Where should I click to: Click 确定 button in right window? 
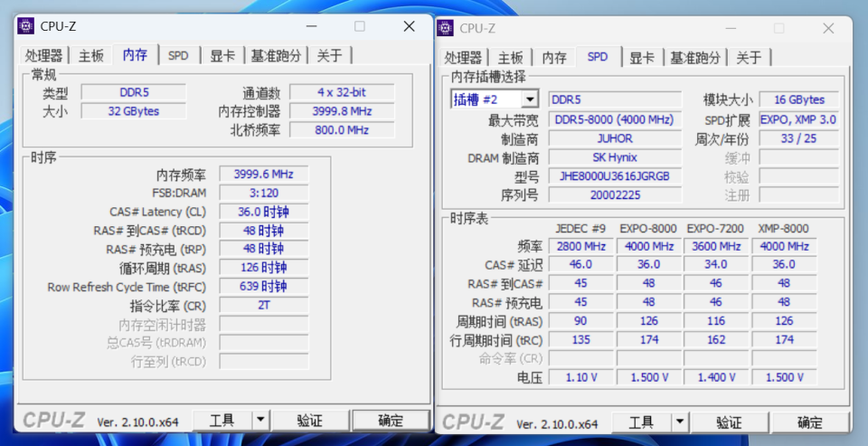(810, 423)
